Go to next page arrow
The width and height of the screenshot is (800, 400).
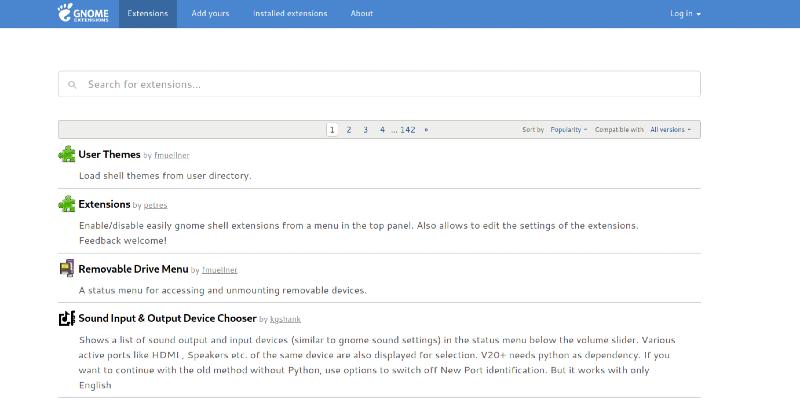426,130
